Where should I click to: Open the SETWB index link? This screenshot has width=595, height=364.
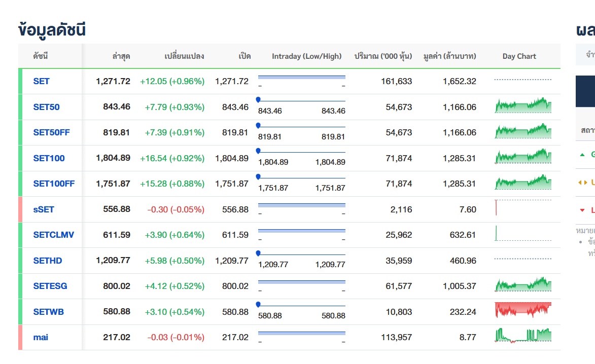tap(49, 312)
